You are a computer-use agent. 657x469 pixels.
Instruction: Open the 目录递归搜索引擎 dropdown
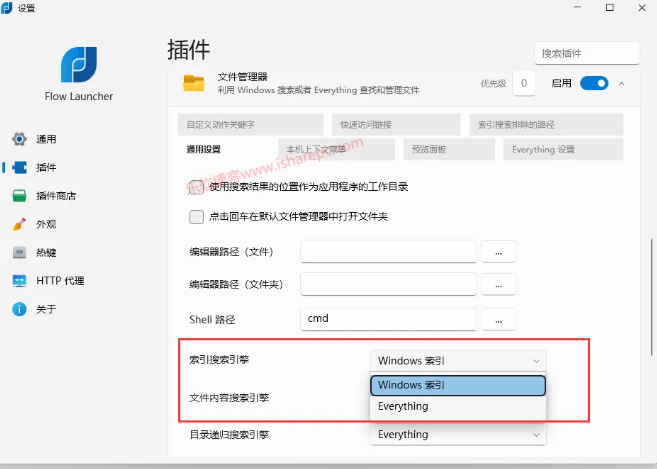[458, 435]
